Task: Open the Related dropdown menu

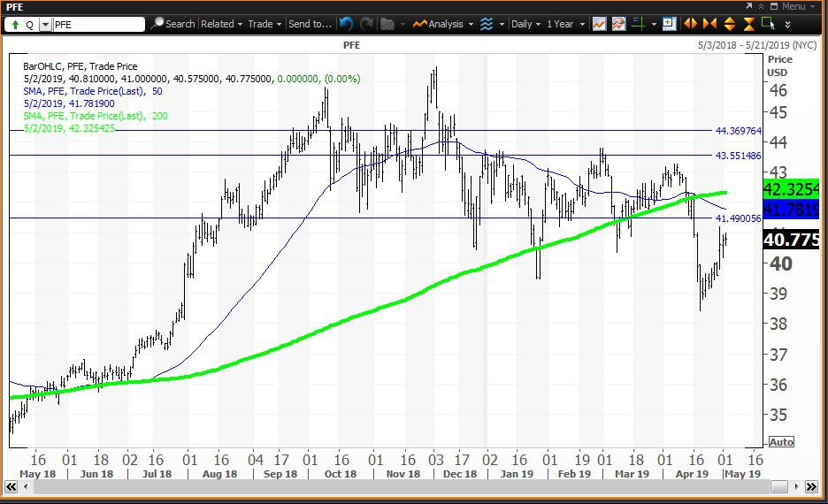Action: tap(221, 24)
